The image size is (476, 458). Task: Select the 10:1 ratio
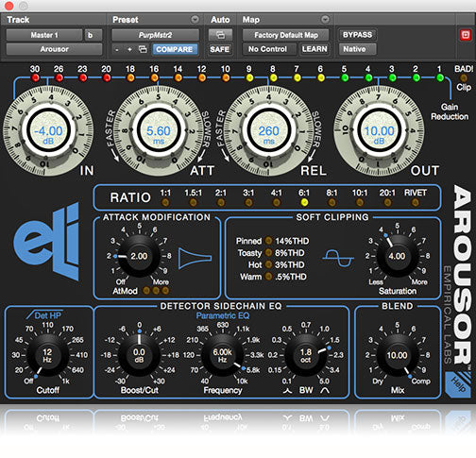point(360,202)
